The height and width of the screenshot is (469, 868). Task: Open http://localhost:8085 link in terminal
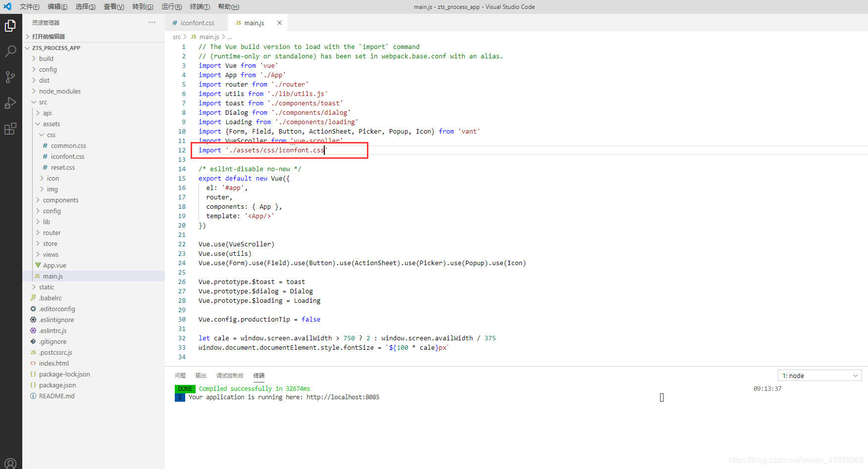(343, 397)
